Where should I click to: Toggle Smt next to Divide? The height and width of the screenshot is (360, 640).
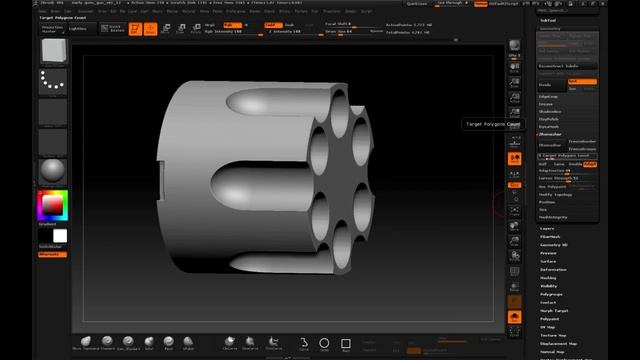(x=582, y=81)
